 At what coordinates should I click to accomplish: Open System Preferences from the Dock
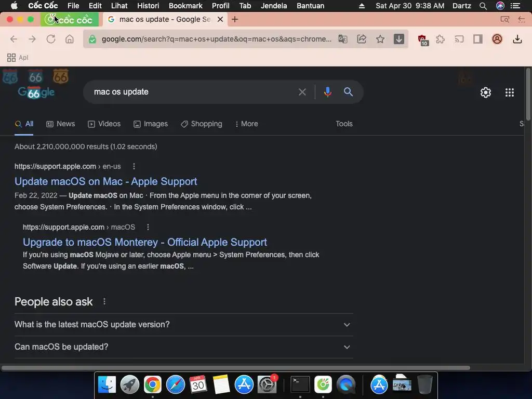click(267, 384)
